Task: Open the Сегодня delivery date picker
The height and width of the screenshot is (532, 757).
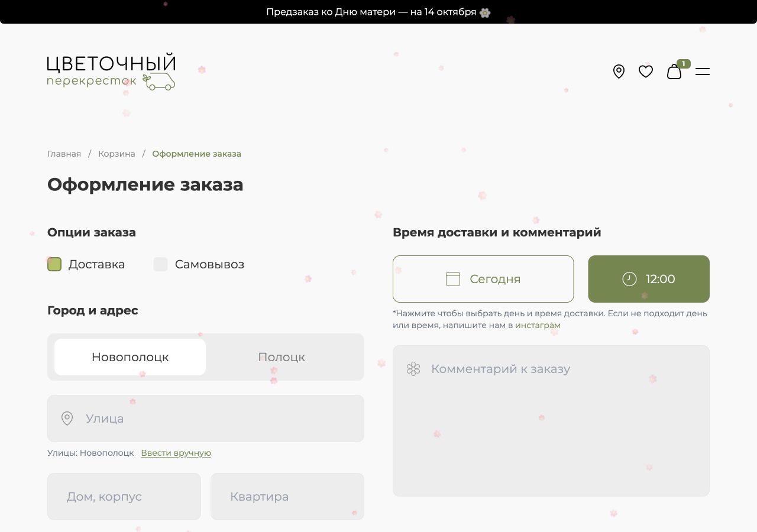Action: (483, 279)
